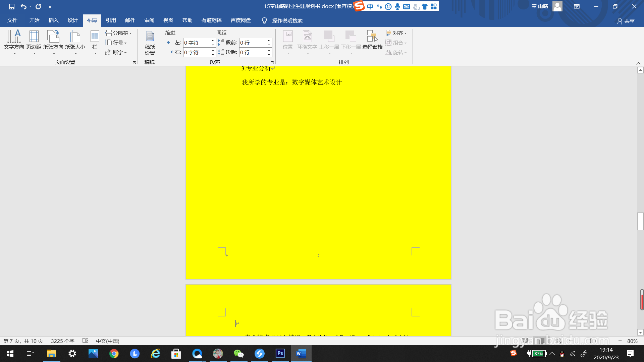This screenshot has height=362, width=644.
Task: Open Text Direction (文字方向) options
Action: (14, 42)
